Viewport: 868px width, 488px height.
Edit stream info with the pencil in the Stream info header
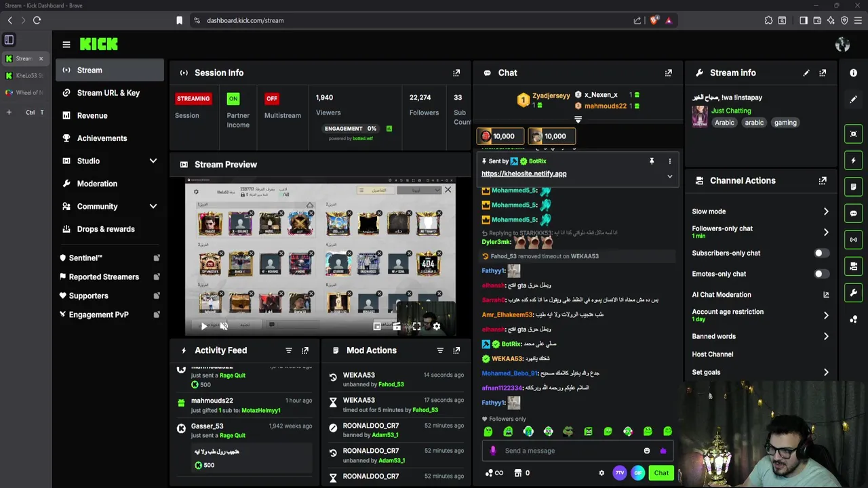coord(806,73)
